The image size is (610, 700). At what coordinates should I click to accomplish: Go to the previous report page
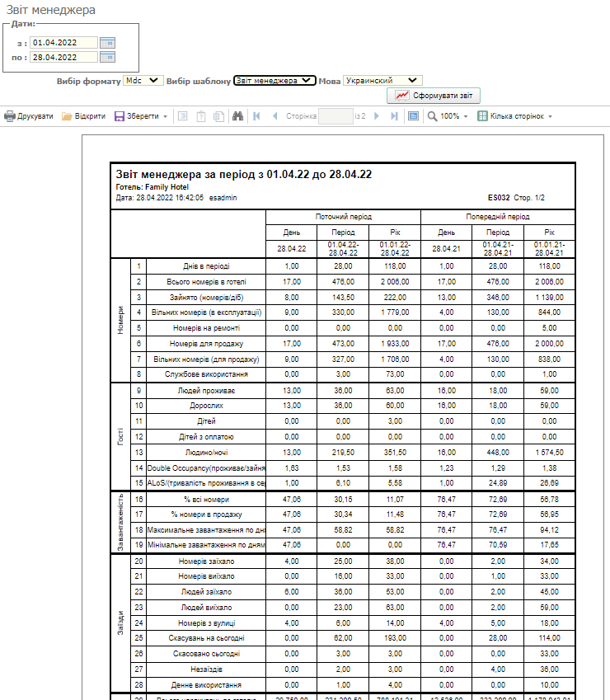(274, 116)
